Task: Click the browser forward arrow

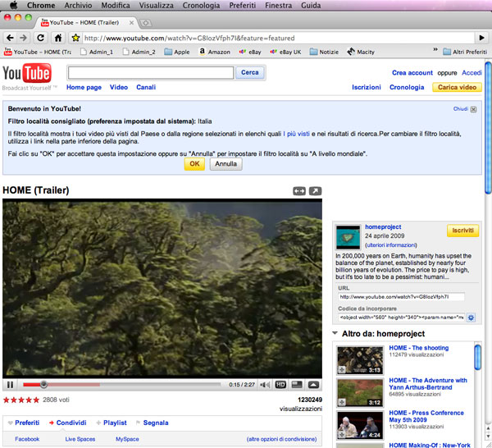Action: (x=23, y=38)
